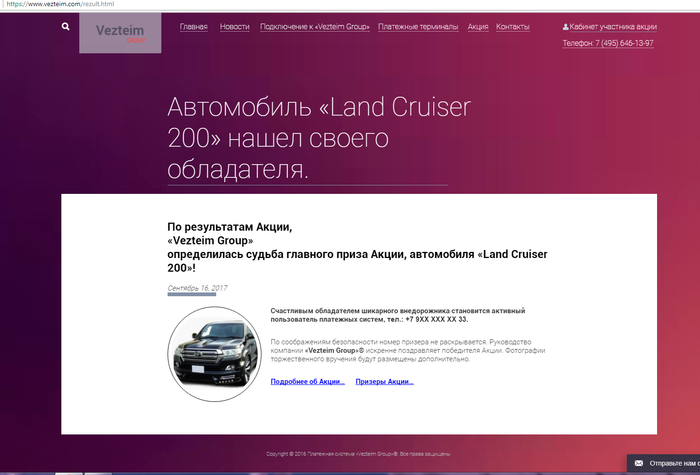Open Подключение к «Vezteim Group» menu item
Viewport: 700px width, 475px height.
(x=314, y=27)
